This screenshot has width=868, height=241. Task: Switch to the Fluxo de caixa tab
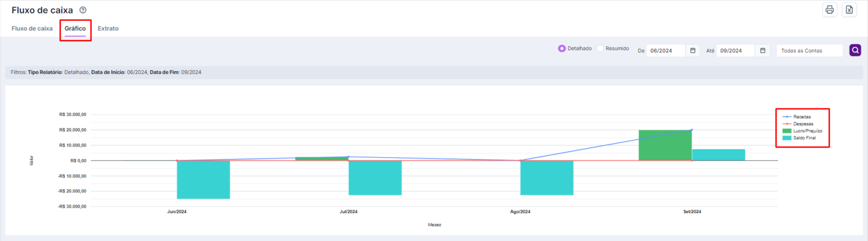32,28
